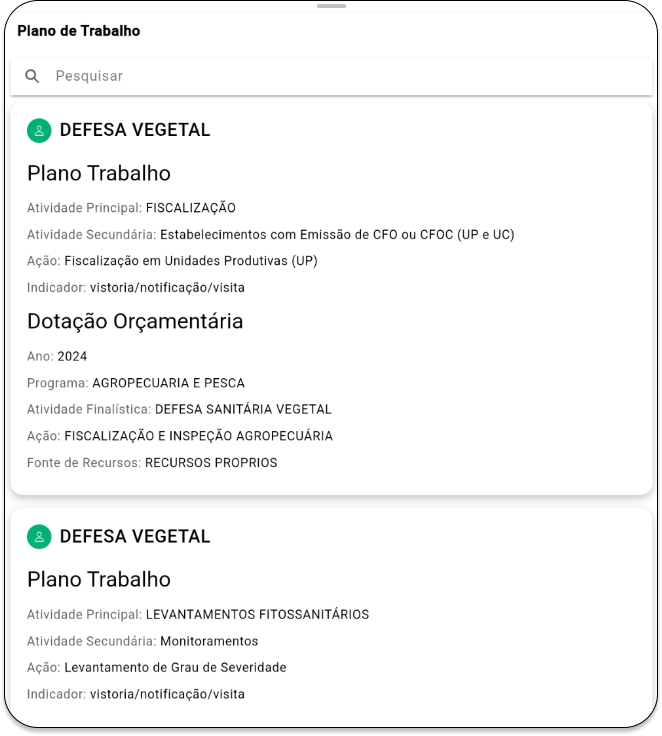Click the second DEFESA VEGETAL green avatar icon
The width and height of the screenshot is (662, 736).
pyautogui.click(x=39, y=537)
